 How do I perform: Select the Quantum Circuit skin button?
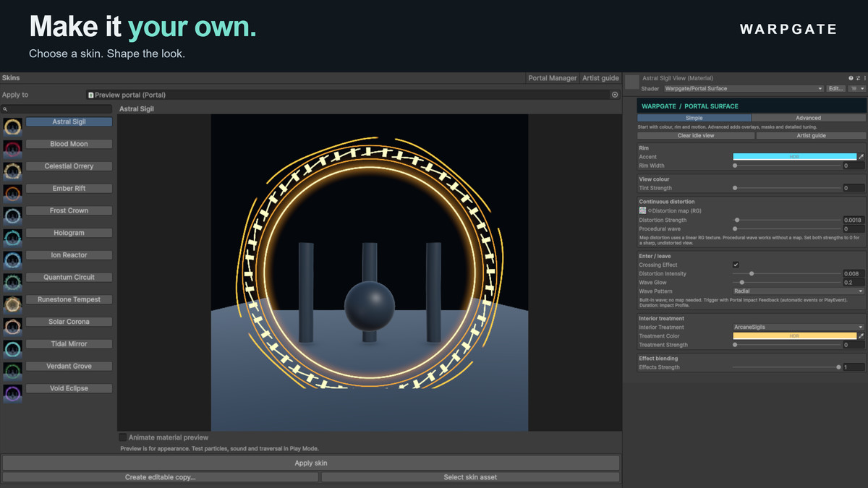tap(69, 277)
